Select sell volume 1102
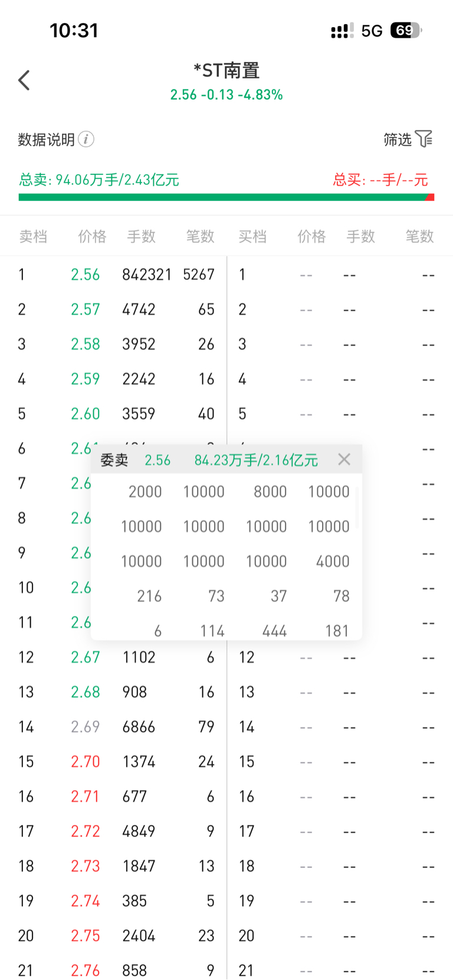Image resolution: width=453 pixels, height=980 pixels. (x=139, y=657)
